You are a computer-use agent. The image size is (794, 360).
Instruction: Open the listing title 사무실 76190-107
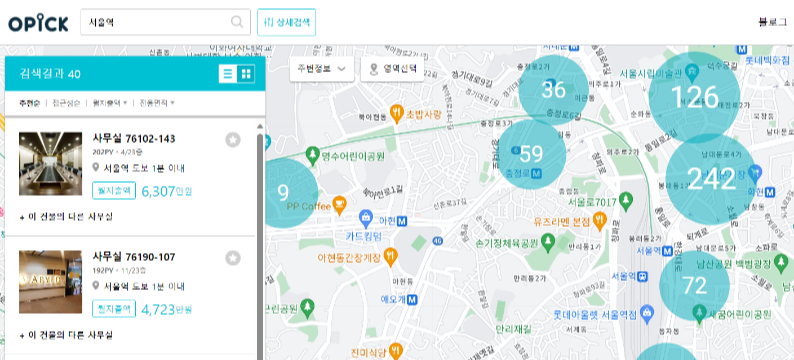[134, 257]
